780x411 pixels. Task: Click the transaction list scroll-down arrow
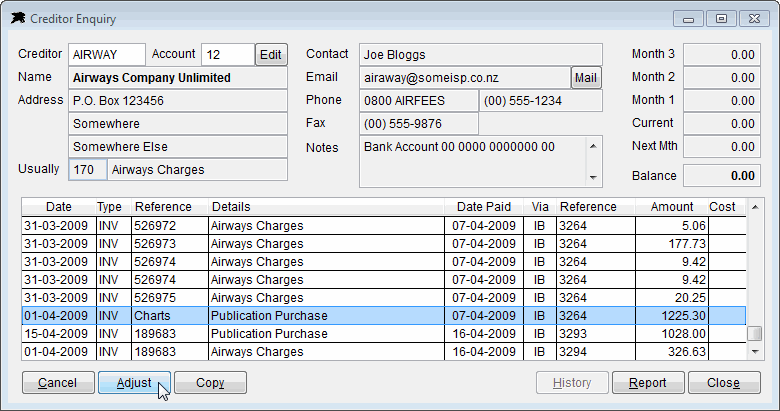755,351
